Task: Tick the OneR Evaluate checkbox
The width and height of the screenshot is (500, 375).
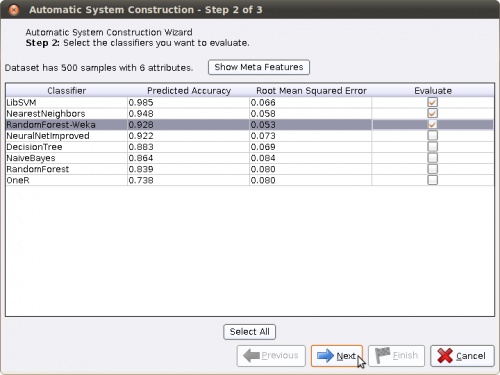Action: coord(432,180)
